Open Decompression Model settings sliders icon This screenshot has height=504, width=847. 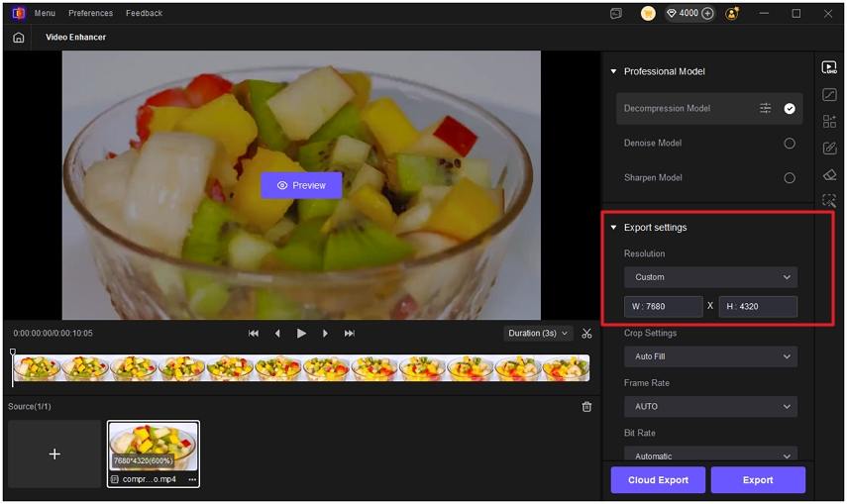click(x=765, y=109)
